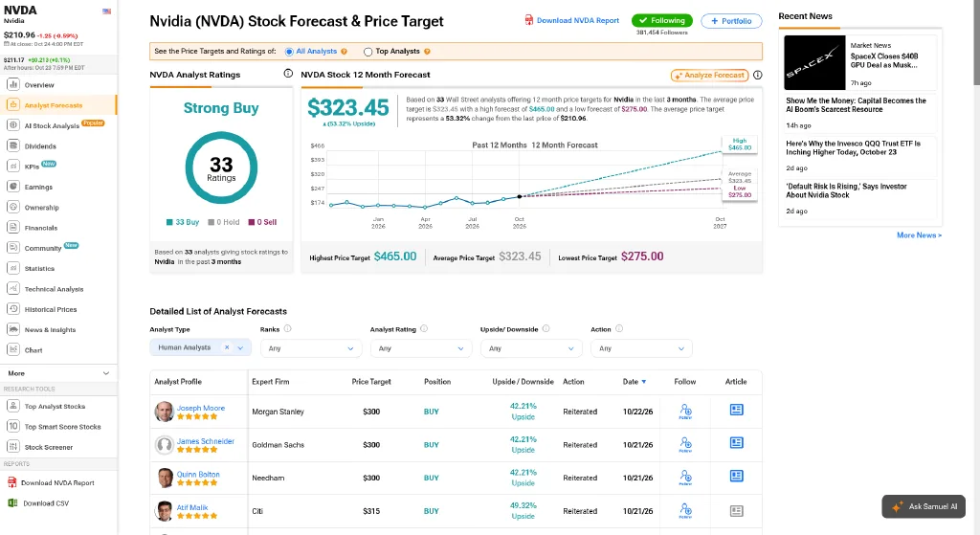Select the Top Analysts radio button
980x535 pixels.
pyautogui.click(x=368, y=52)
